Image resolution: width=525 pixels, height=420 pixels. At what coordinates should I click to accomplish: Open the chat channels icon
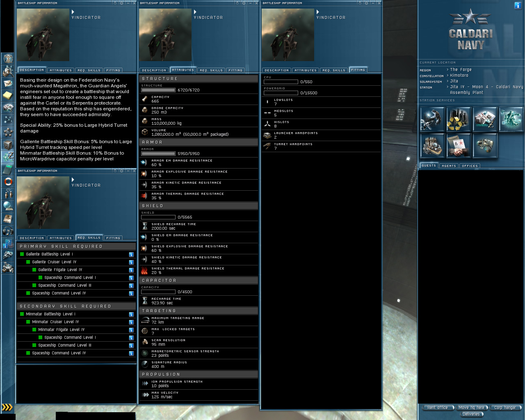point(8,194)
